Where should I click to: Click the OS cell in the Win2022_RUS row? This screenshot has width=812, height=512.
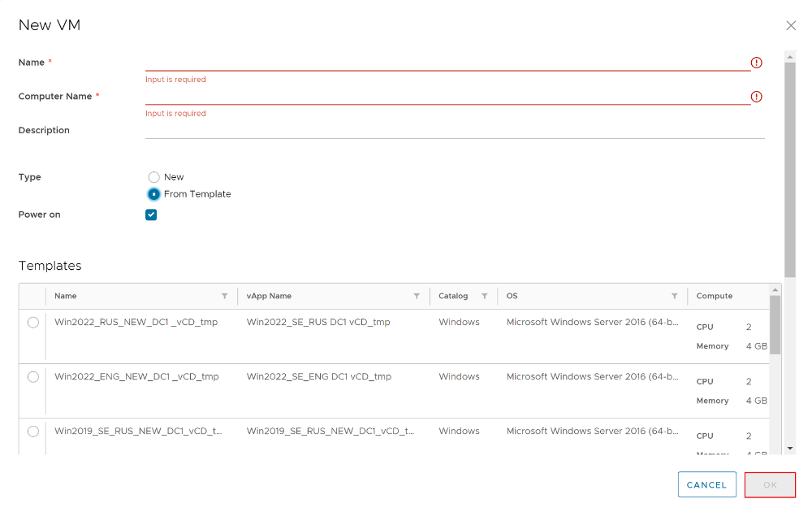pyautogui.click(x=593, y=323)
